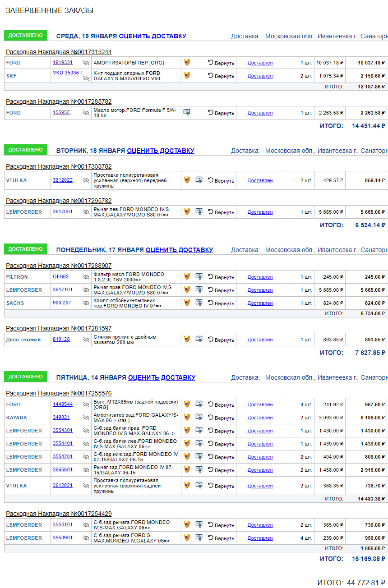Click Оценить доставку for Wednesday 19 January
This screenshot has width=388, height=588.
(x=152, y=36)
